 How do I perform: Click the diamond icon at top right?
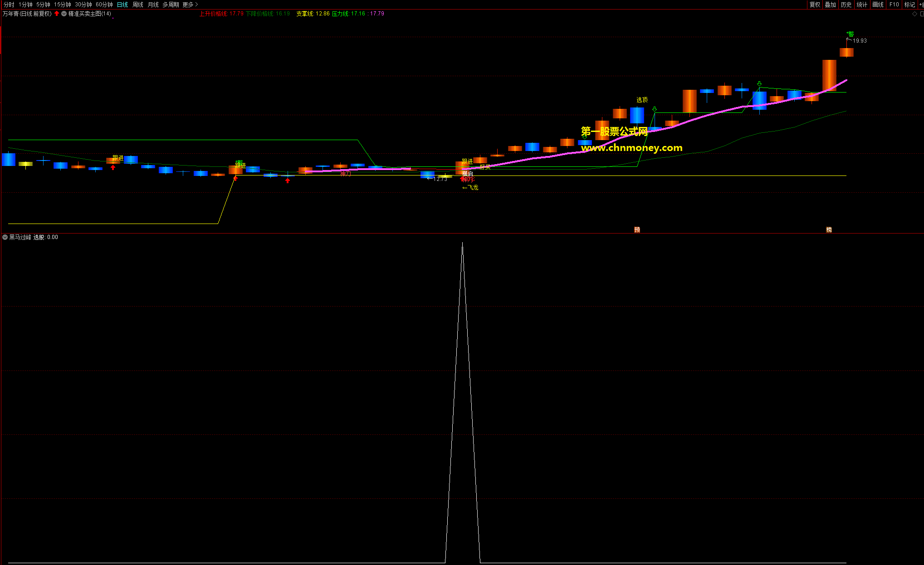coord(914,14)
